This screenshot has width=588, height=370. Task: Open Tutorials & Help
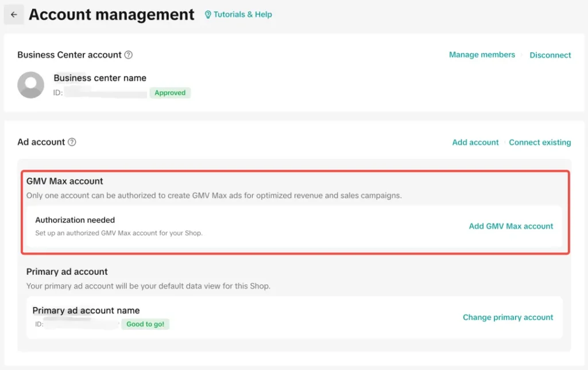point(242,14)
